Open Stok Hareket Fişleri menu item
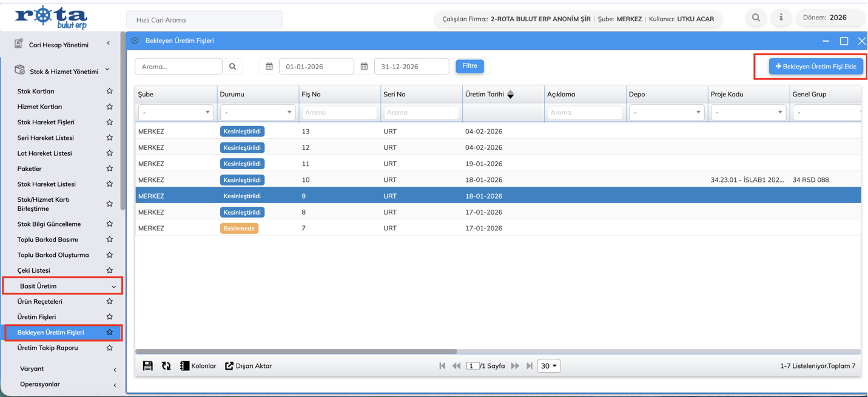The width and height of the screenshot is (868, 397). [x=45, y=122]
